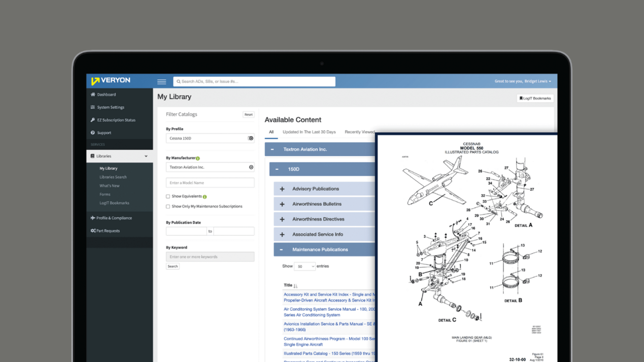Open the Show entries count dropdown
644x362 pixels.
(x=304, y=266)
